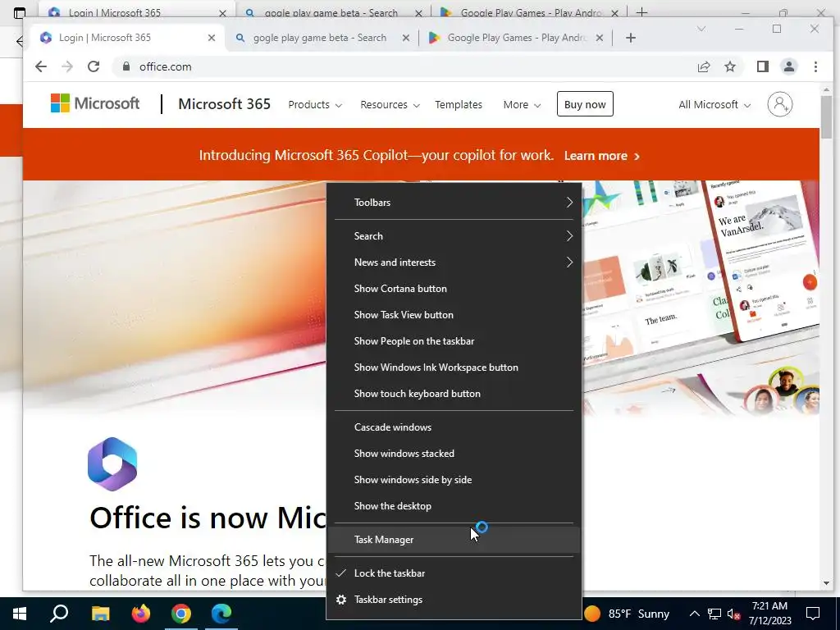This screenshot has width=840, height=630.
Task: Expand the All Microsoft menu
Action: click(714, 104)
